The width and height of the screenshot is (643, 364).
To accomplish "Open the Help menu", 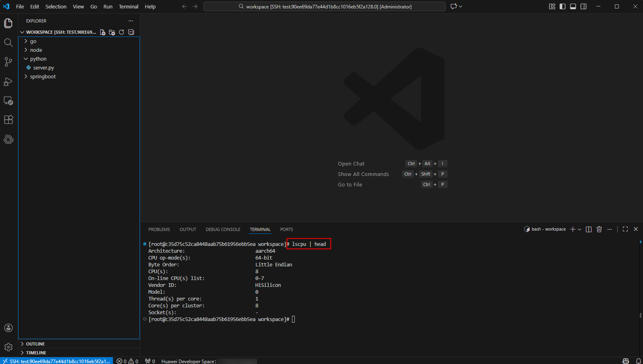I will pyautogui.click(x=150, y=6).
